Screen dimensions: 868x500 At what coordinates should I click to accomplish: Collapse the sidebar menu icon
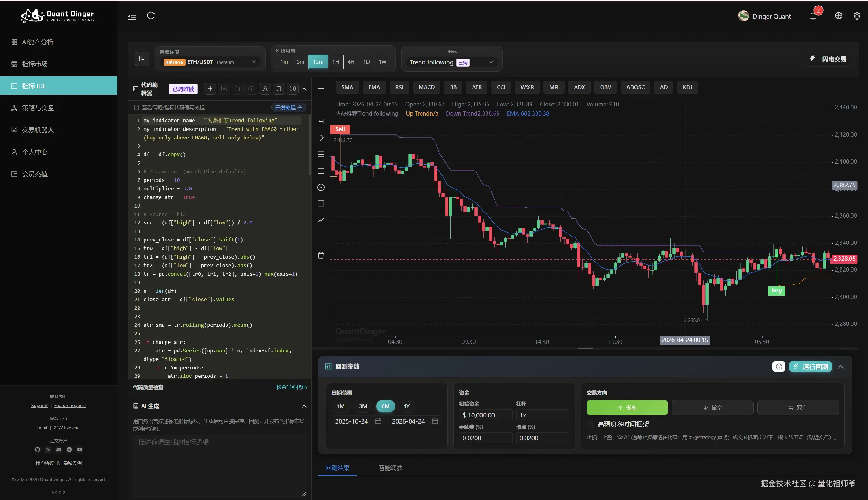pos(132,16)
